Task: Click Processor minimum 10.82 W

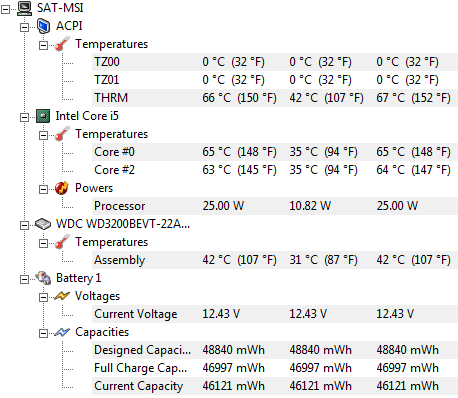Action: [310, 206]
